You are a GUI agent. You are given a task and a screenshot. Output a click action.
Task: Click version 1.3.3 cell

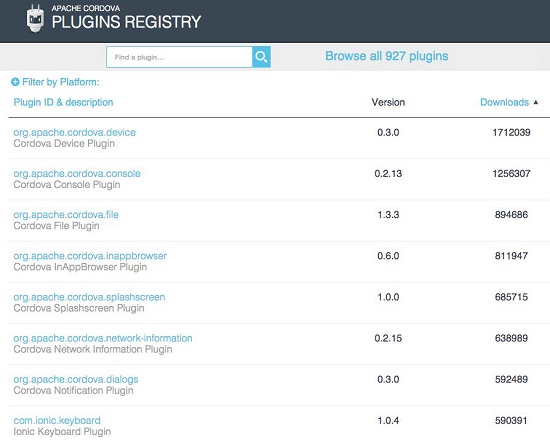click(x=388, y=215)
